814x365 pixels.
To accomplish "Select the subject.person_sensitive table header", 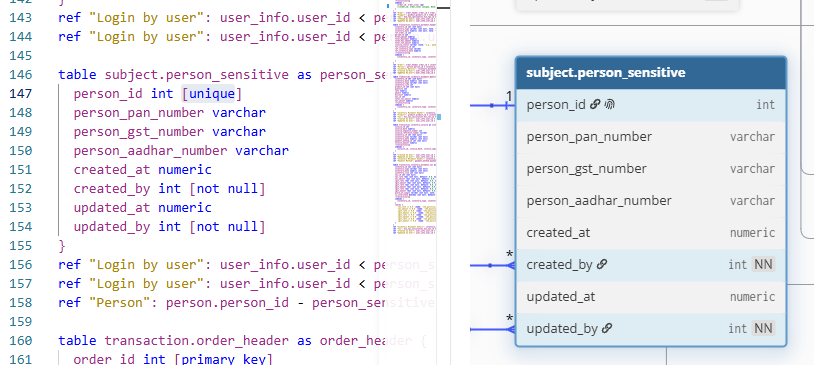I will pos(651,73).
